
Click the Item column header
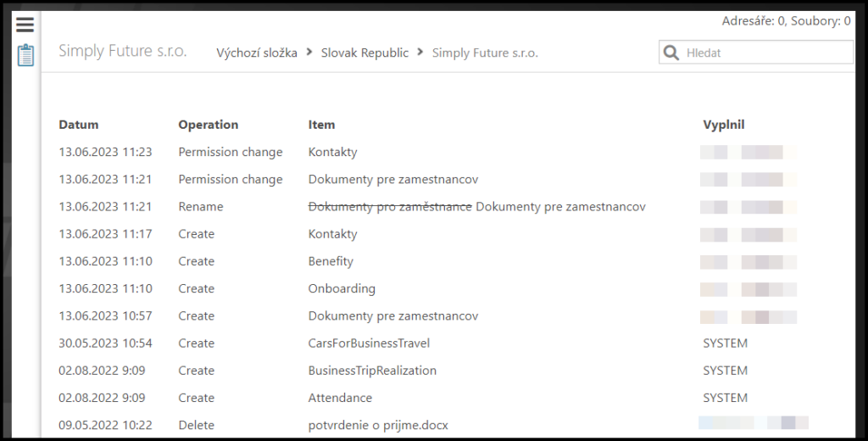pyautogui.click(x=322, y=125)
